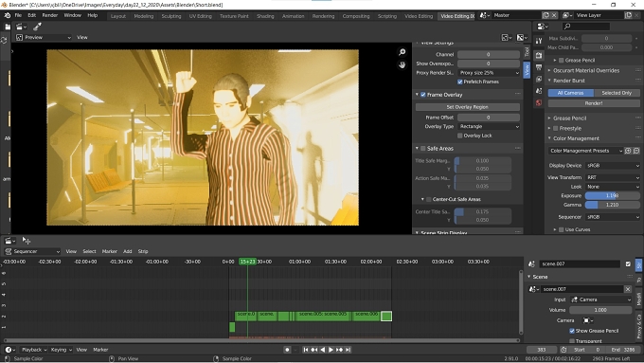Open the Scene properties tab icon

539,91
